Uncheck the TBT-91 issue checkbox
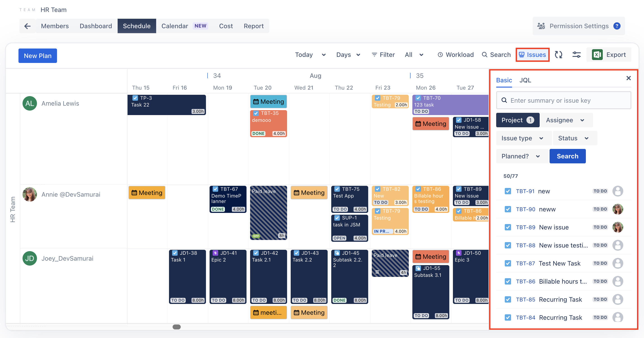 point(508,191)
